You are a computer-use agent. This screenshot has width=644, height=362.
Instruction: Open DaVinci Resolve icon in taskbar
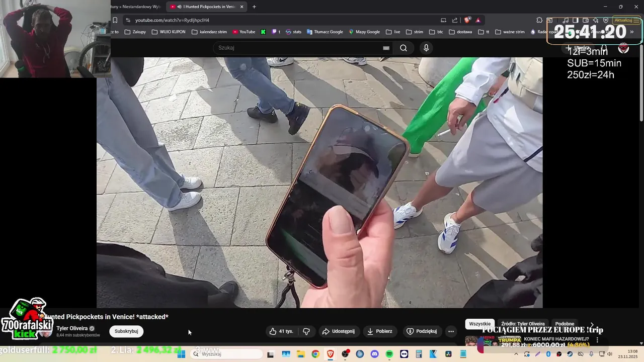click(x=448, y=354)
